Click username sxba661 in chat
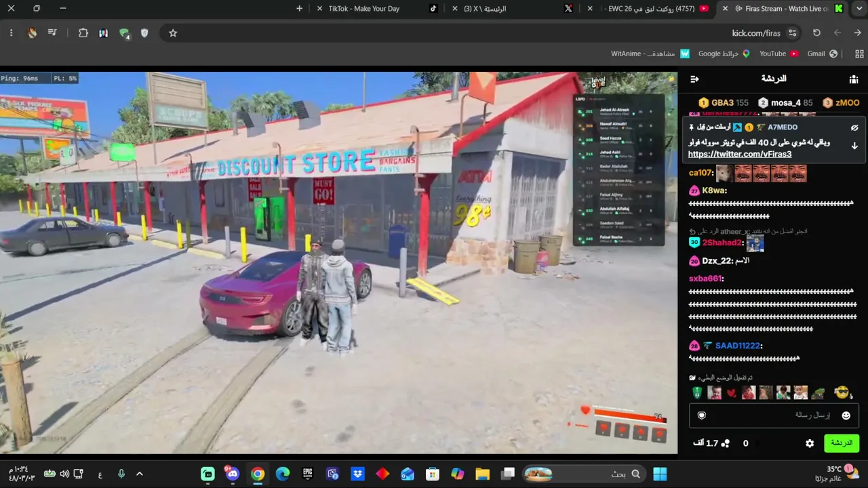The height and width of the screenshot is (488, 868). (706, 279)
